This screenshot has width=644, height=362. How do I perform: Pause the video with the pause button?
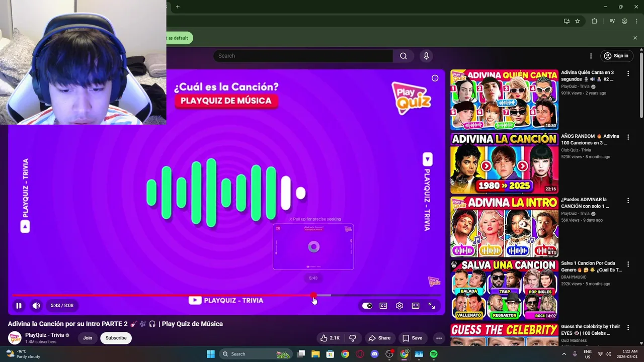point(19,305)
